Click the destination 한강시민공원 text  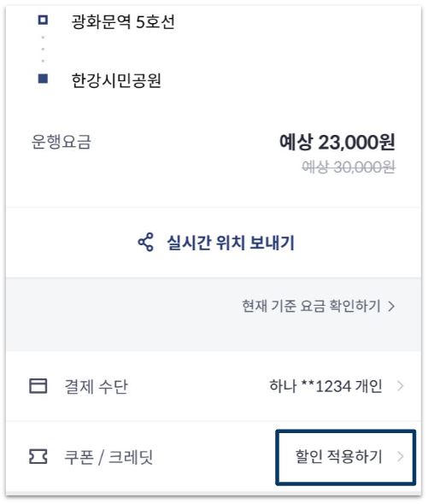(116, 80)
